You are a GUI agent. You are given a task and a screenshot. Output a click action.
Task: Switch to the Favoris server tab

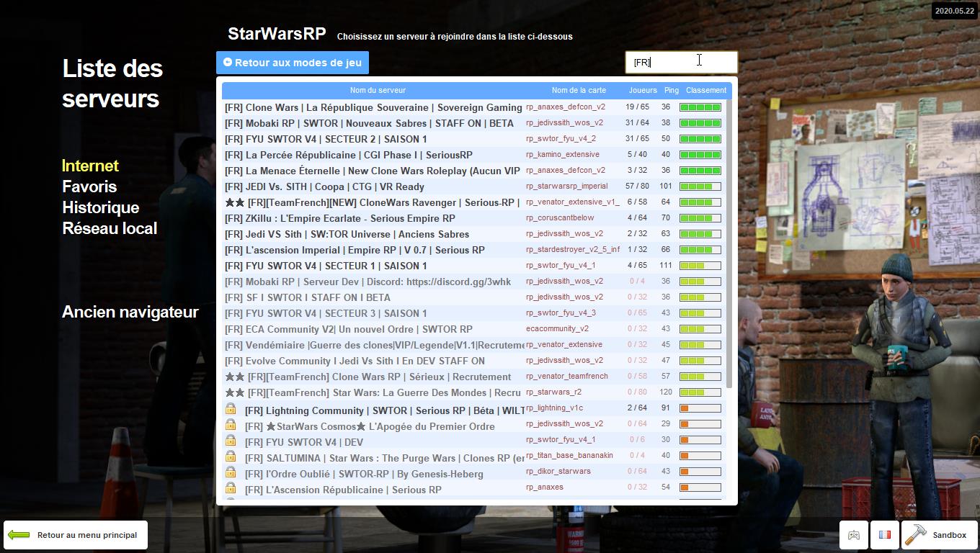click(89, 186)
